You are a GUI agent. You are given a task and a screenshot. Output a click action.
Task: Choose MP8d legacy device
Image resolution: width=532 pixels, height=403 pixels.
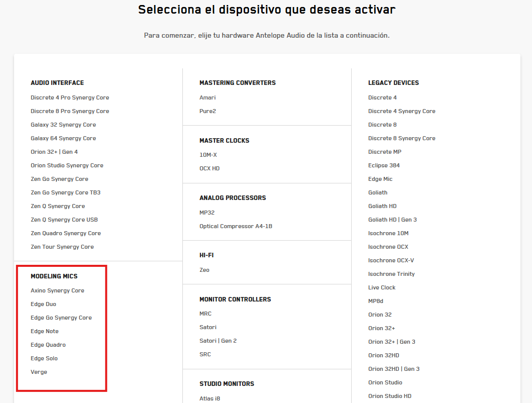click(376, 301)
